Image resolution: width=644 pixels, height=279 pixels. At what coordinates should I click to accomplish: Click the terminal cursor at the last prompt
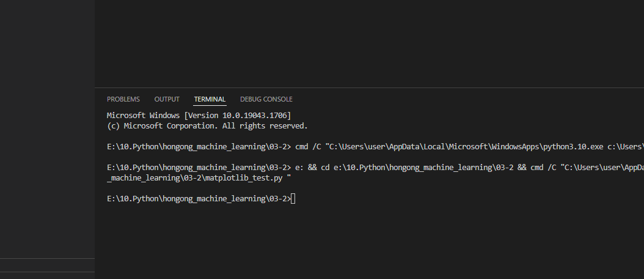(x=293, y=199)
